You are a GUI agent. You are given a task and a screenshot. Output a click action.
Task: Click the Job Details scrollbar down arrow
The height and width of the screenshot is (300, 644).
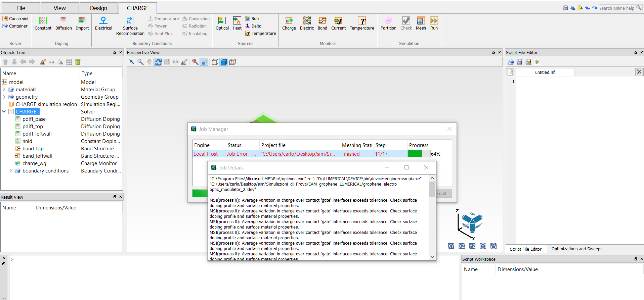[432, 257]
